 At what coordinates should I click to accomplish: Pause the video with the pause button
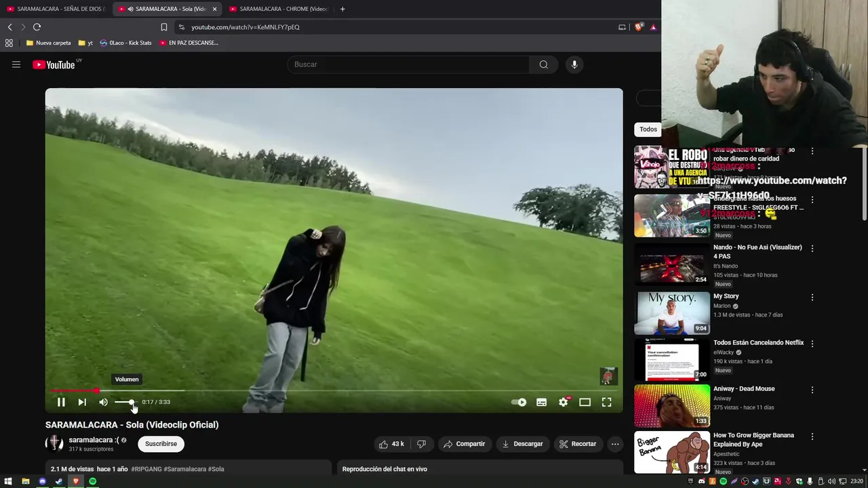point(61,402)
